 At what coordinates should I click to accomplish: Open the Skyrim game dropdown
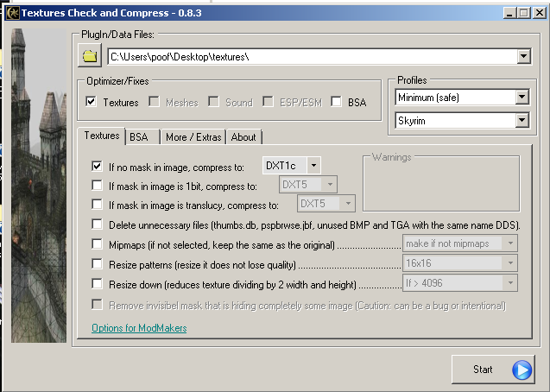[x=522, y=120]
